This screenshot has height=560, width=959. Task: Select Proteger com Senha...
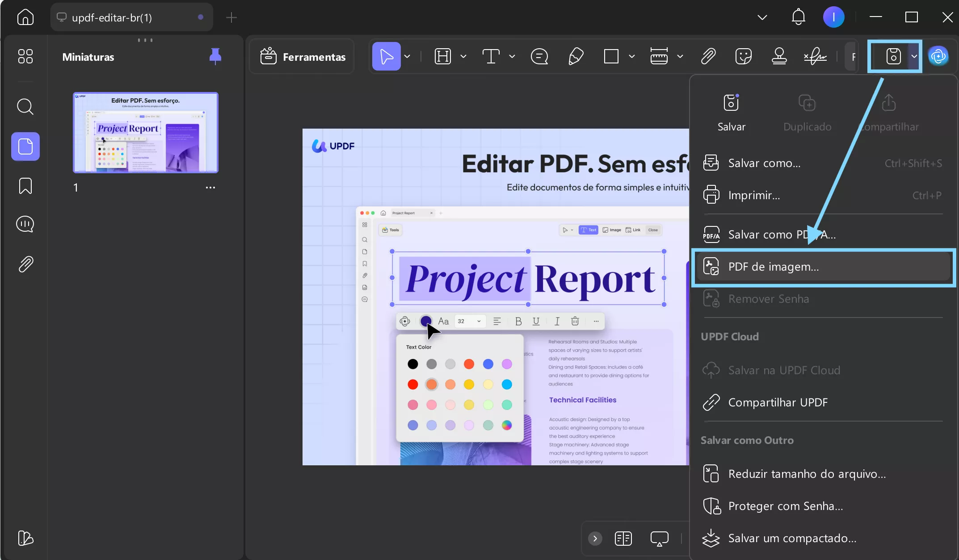[822, 506]
